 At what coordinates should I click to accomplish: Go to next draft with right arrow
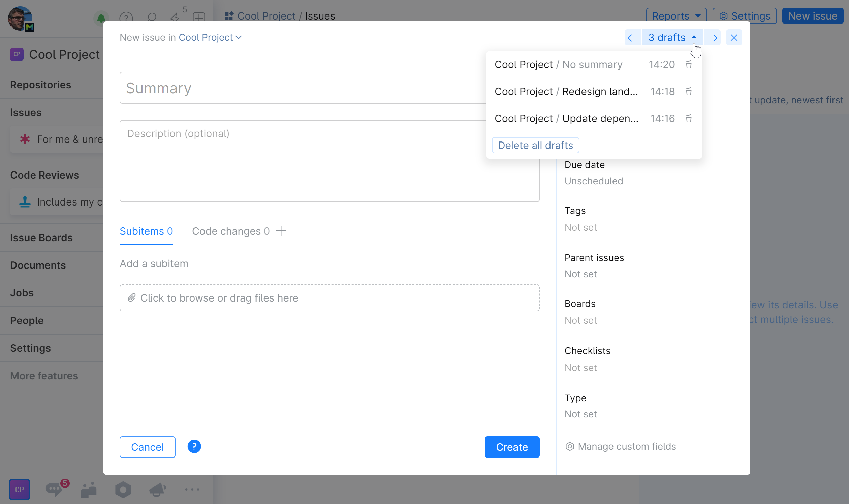pos(713,37)
